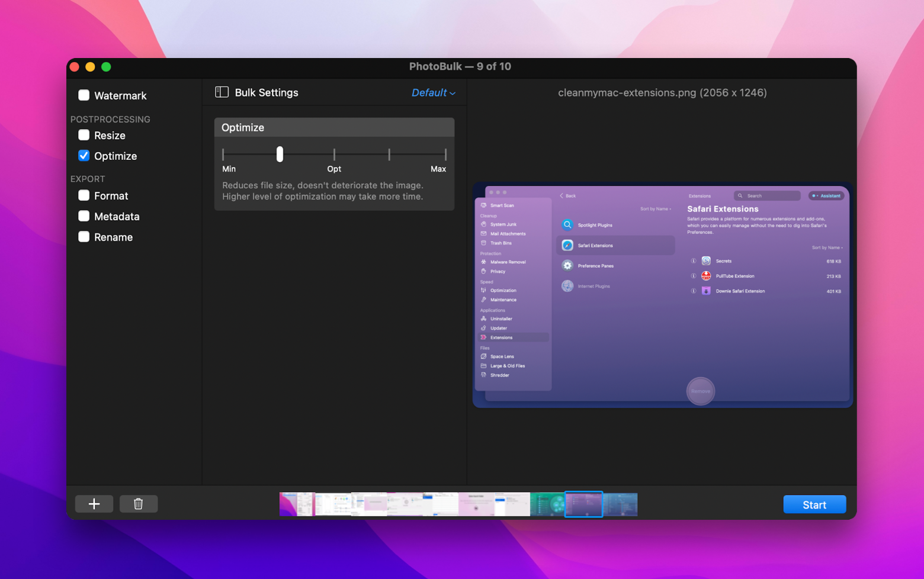The image size is (924, 579).
Task: Minimize PhotoBulk with the yellow button
Action: pyautogui.click(x=90, y=67)
